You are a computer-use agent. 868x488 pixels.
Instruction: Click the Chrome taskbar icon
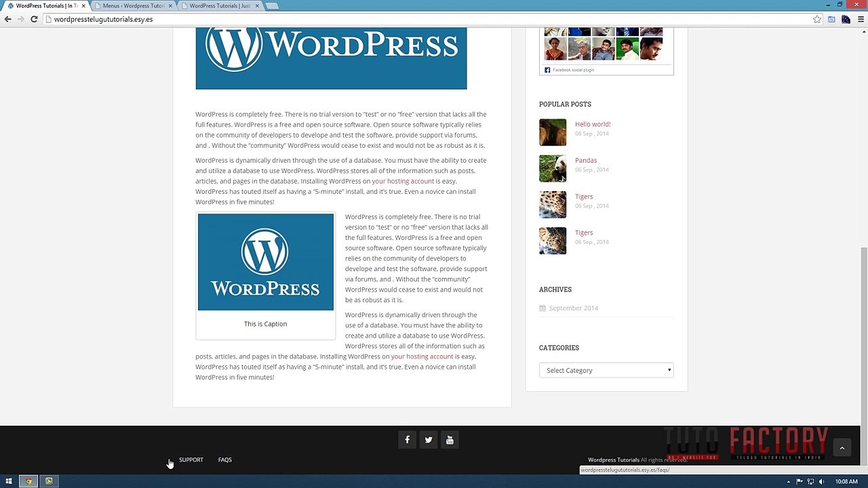click(28, 481)
